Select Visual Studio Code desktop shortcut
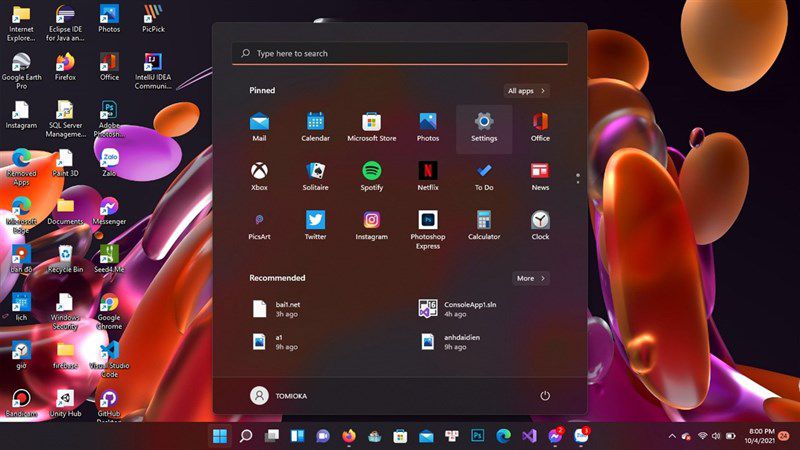The height and width of the screenshot is (450, 800). pos(109,360)
